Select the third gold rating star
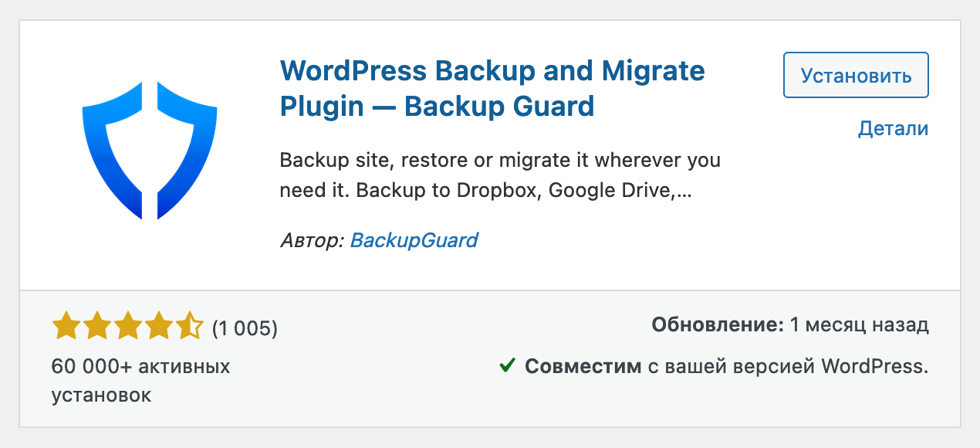980x448 pixels. click(128, 328)
